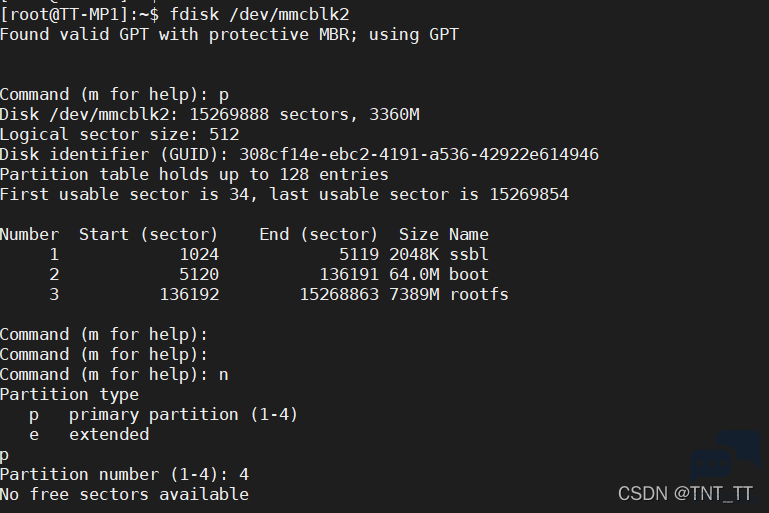This screenshot has height=513, width=769.
Task: Click the ssbl partition name
Action: click(469, 255)
